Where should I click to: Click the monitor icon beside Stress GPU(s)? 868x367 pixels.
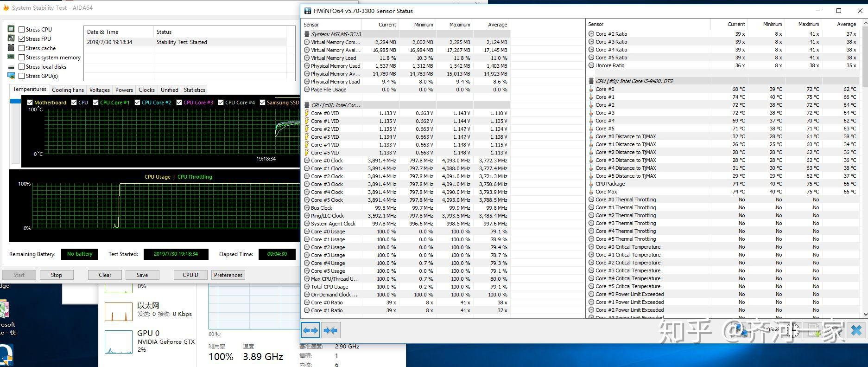(x=11, y=76)
